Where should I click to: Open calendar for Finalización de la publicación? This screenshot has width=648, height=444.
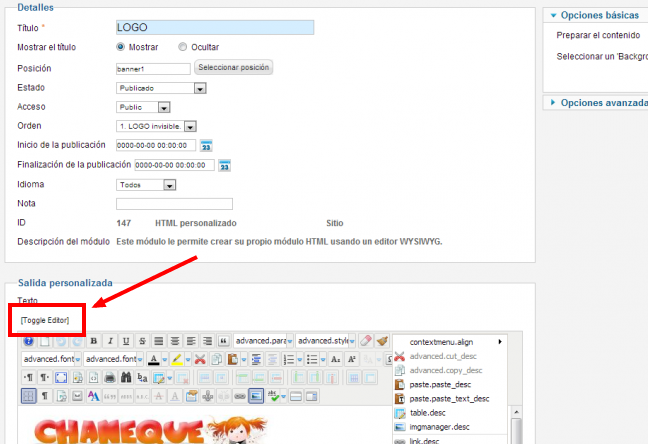coord(224,165)
